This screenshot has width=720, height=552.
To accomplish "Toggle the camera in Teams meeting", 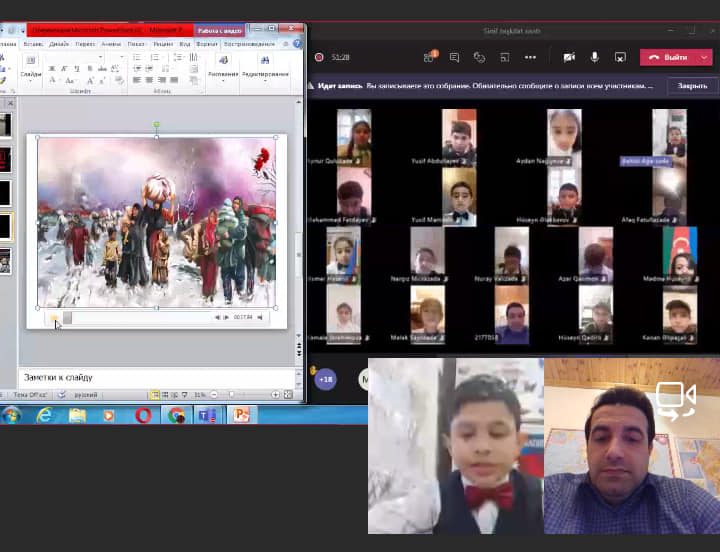I will pos(569,57).
